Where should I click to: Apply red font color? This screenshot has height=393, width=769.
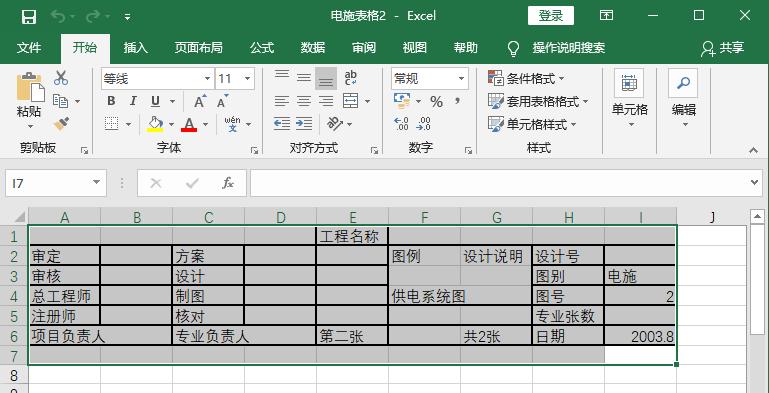[x=189, y=124]
